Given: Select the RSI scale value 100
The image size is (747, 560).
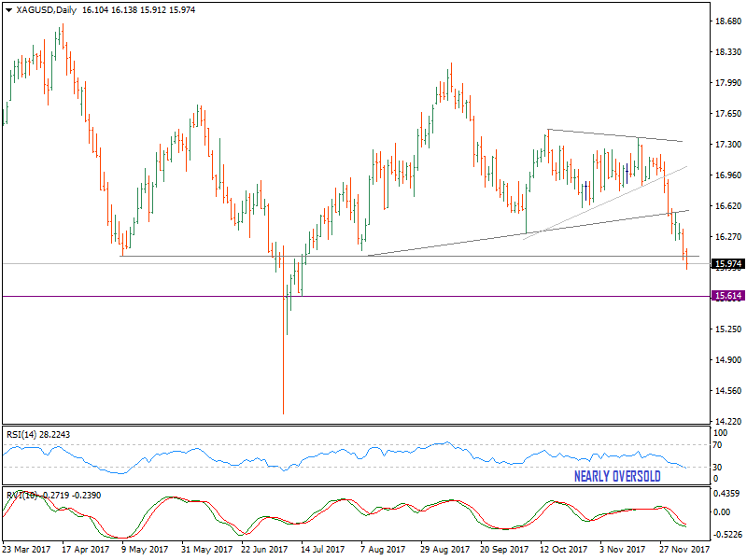Looking at the screenshot, I should [719, 434].
